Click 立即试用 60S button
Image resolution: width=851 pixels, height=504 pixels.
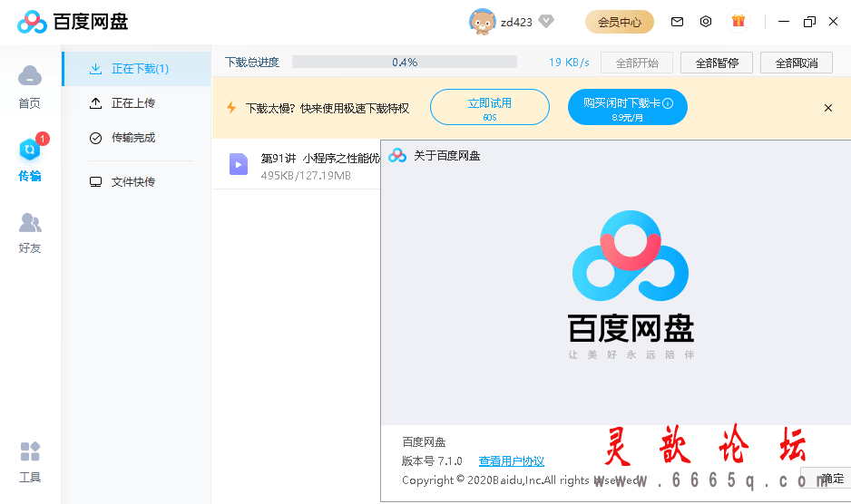(x=490, y=107)
